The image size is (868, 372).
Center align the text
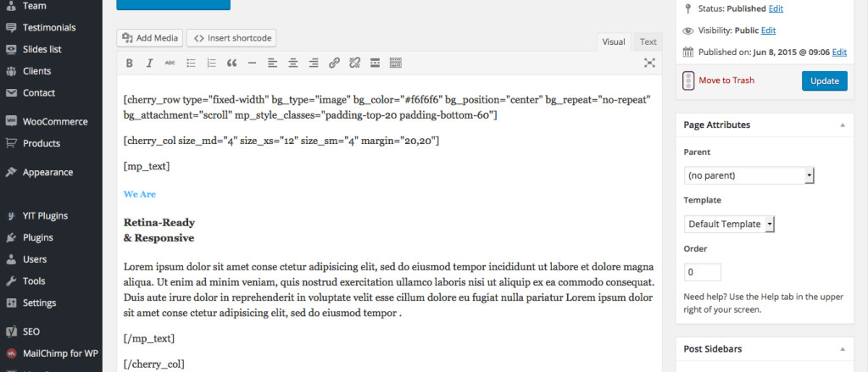tap(293, 63)
